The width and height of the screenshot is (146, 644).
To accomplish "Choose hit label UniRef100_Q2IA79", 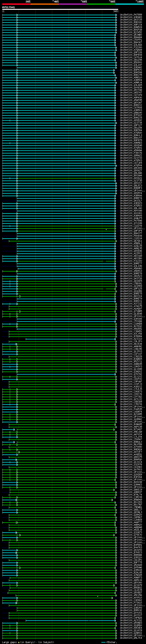I will coord(131,585).
